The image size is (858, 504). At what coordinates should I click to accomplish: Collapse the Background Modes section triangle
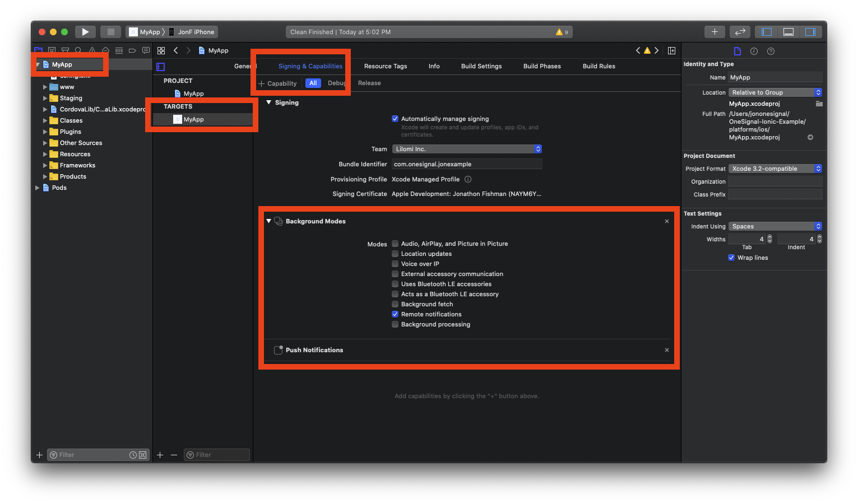click(269, 221)
